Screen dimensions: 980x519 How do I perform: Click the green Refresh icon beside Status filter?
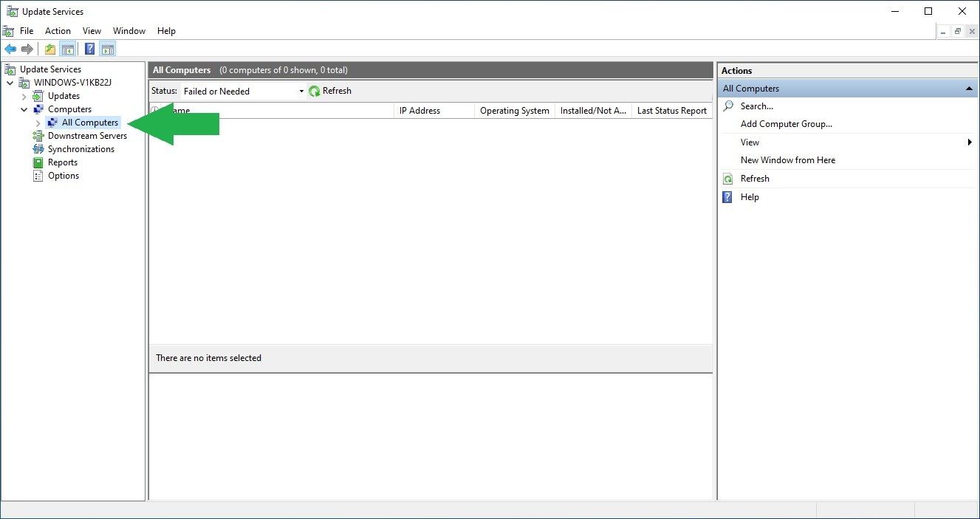(x=315, y=92)
